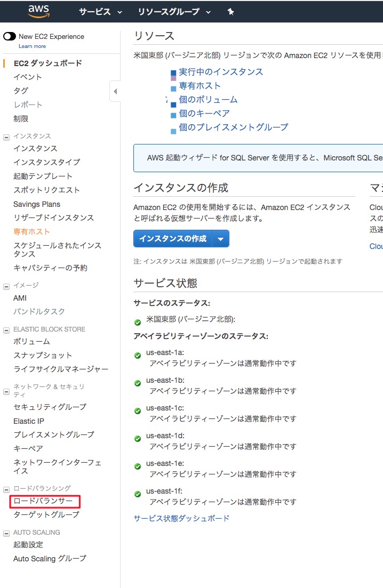
Task: Open Auto Scaling グループ in sidebar
Action: tap(50, 559)
